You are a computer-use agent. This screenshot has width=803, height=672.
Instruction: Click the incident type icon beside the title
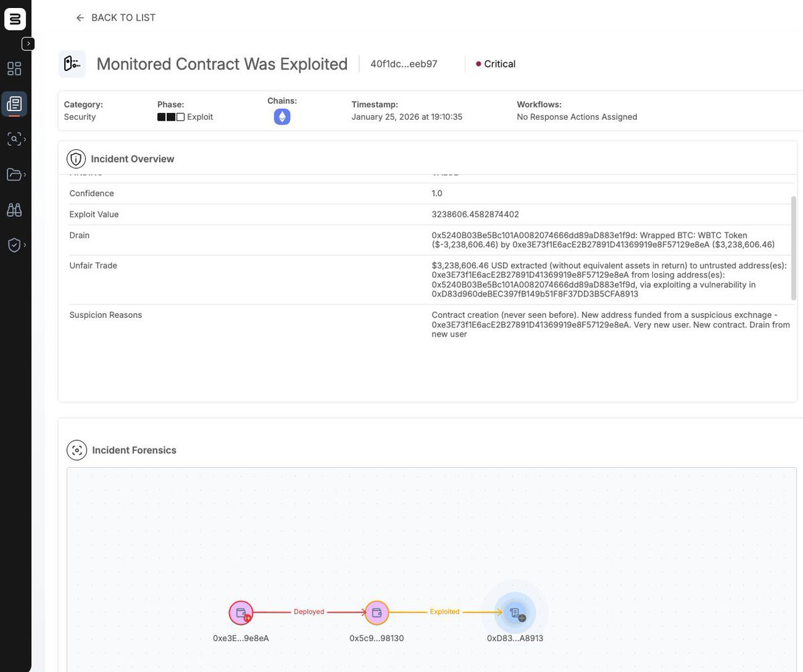click(72, 64)
